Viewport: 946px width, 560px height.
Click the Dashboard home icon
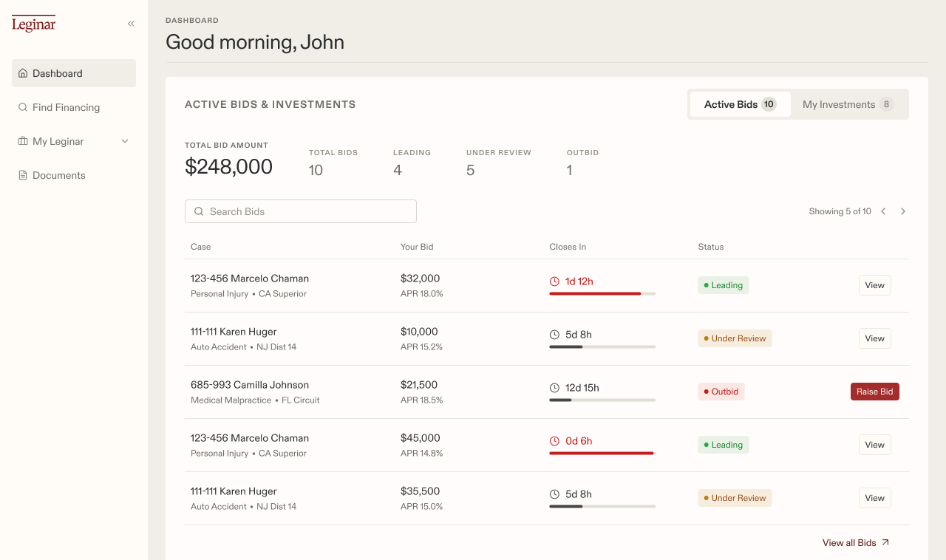23,73
